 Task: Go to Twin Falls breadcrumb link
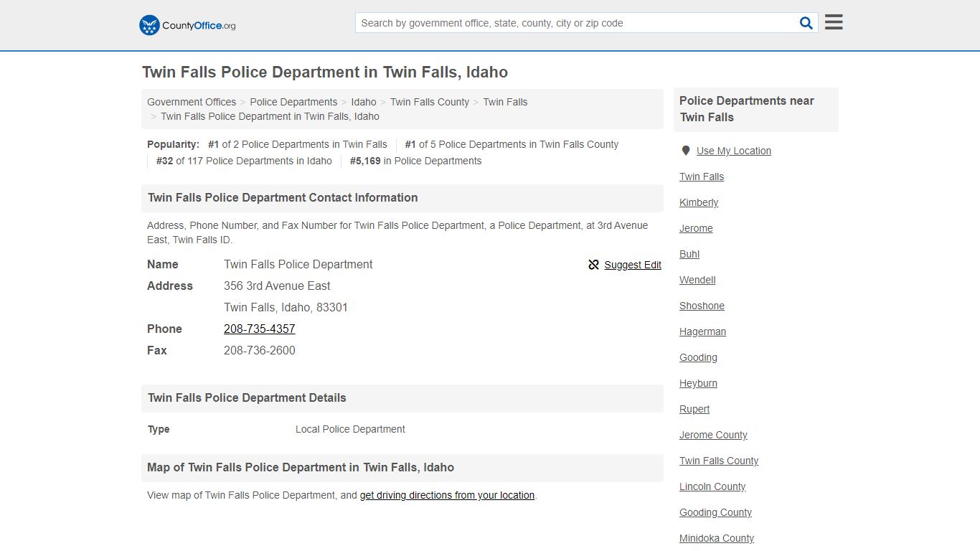[x=505, y=102]
